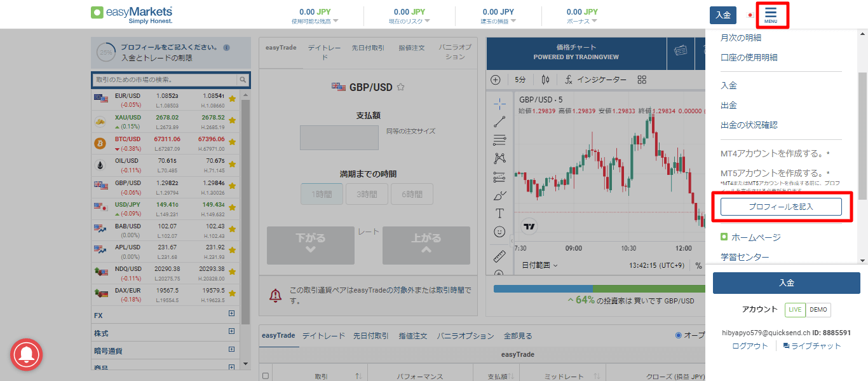Image resolution: width=868 pixels, height=381 pixels.
Task: Toggle the EUR/USD favorite star
Action: point(233,98)
